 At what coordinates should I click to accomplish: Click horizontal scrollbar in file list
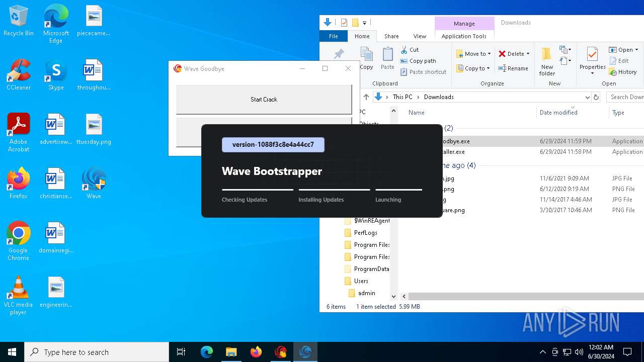pyautogui.click(x=526, y=297)
